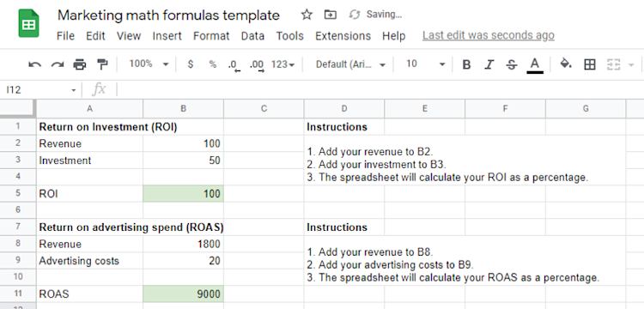The width and height of the screenshot is (644, 309).
Task: Open the Edit menu
Action: click(95, 36)
